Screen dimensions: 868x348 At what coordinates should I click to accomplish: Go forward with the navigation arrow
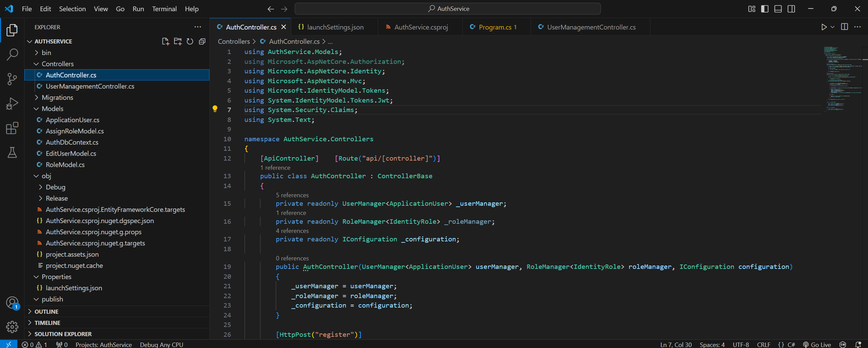point(284,9)
